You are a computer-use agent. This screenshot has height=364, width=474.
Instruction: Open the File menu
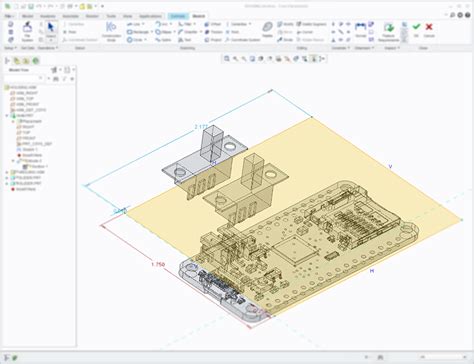[9, 16]
